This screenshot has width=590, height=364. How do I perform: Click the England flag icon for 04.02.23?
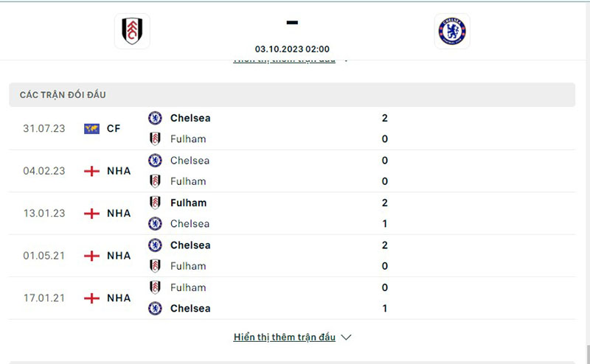pyautogui.click(x=91, y=171)
